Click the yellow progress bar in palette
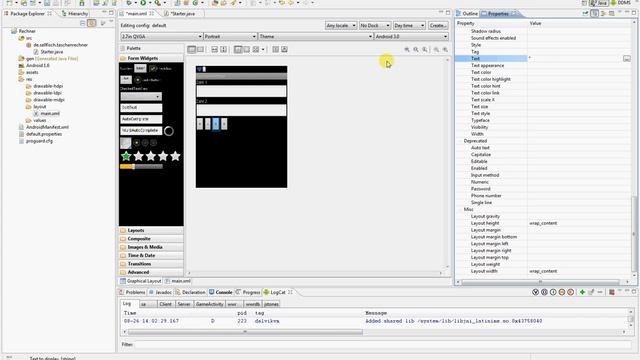Screen dimensions: 640x360 (x=141, y=167)
